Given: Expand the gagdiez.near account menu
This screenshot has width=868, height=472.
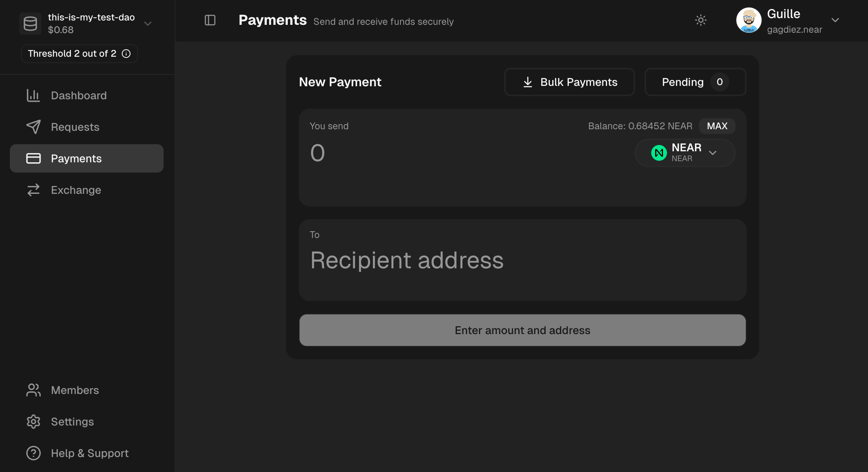Looking at the screenshot, I should pos(835,20).
